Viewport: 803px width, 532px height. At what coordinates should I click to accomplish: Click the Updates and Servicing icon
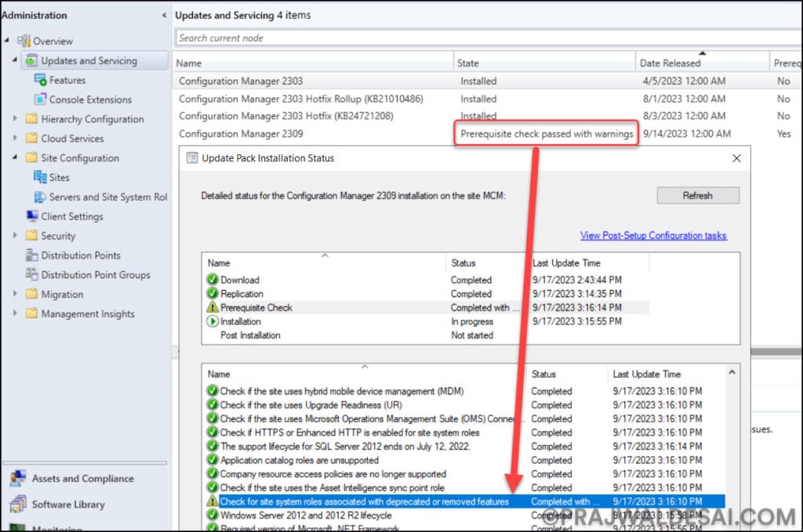pos(31,60)
